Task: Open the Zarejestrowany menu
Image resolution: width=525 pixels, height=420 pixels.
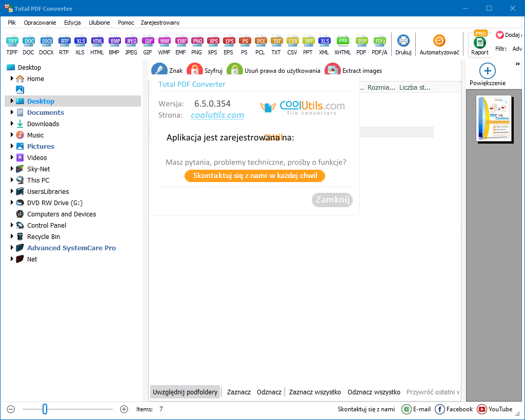Action: click(x=160, y=23)
